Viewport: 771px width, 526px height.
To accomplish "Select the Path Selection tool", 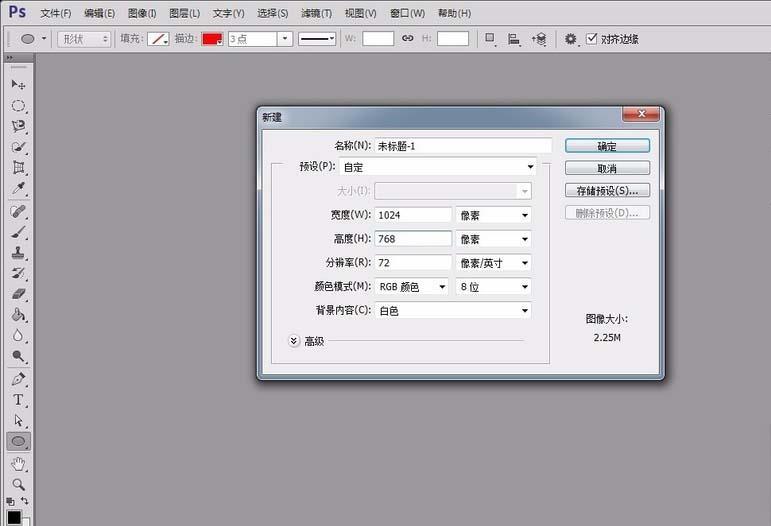I will 18,420.
